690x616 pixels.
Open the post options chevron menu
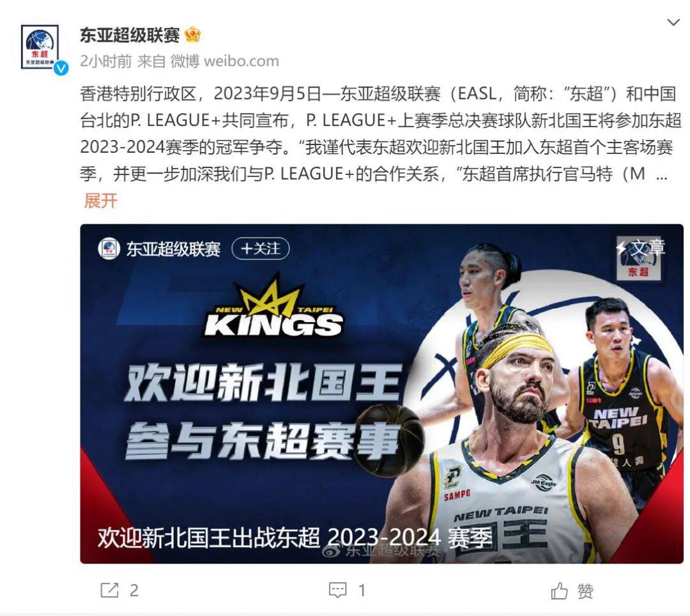[673, 22]
